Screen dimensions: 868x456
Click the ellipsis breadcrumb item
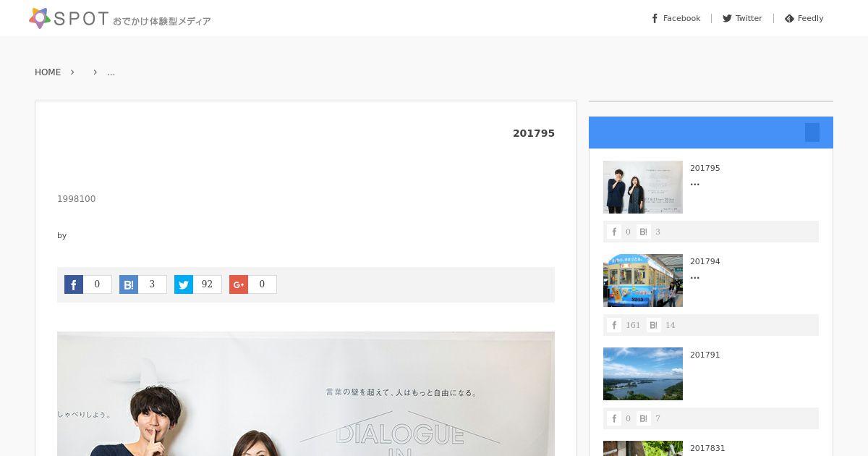tap(111, 72)
